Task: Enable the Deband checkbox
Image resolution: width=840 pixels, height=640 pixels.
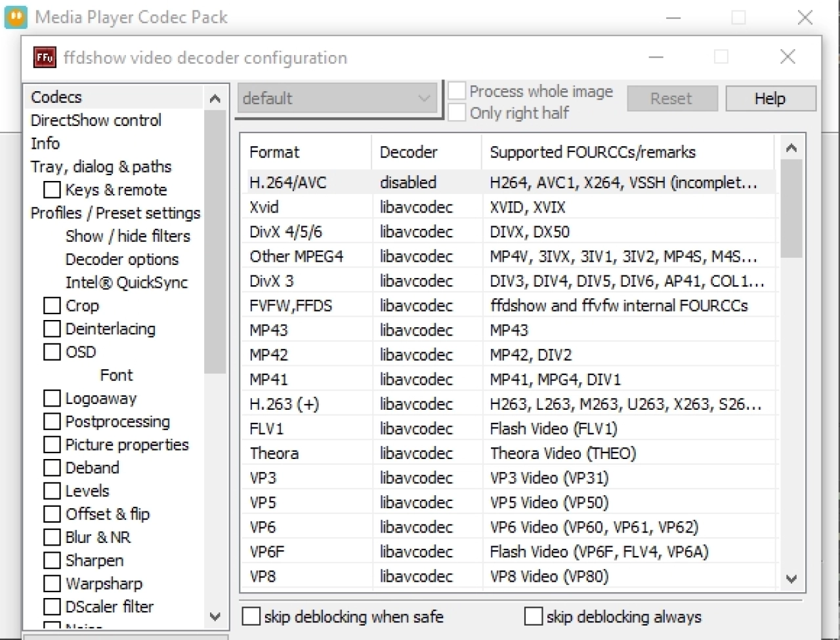Action: (52, 468)
